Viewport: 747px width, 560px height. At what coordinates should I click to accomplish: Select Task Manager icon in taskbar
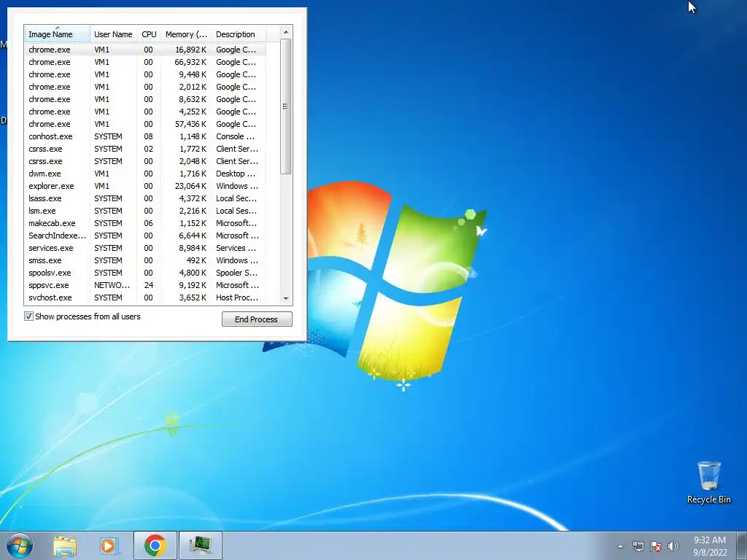[x=200, y=545]
